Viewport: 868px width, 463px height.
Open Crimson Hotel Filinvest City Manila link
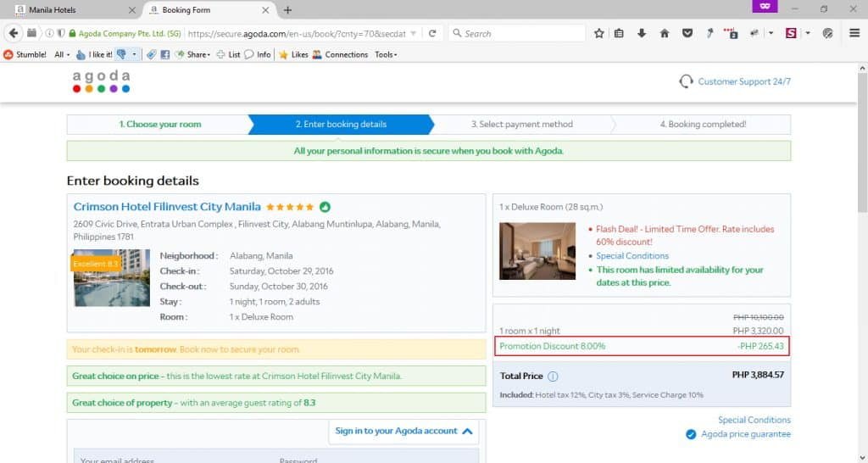167,207
